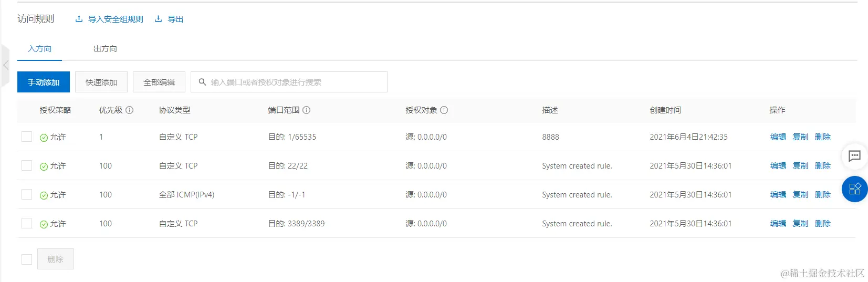Click the allow status icon in the 22/22 row
This screenshot has width=868, height=282.
coord(44,166)
